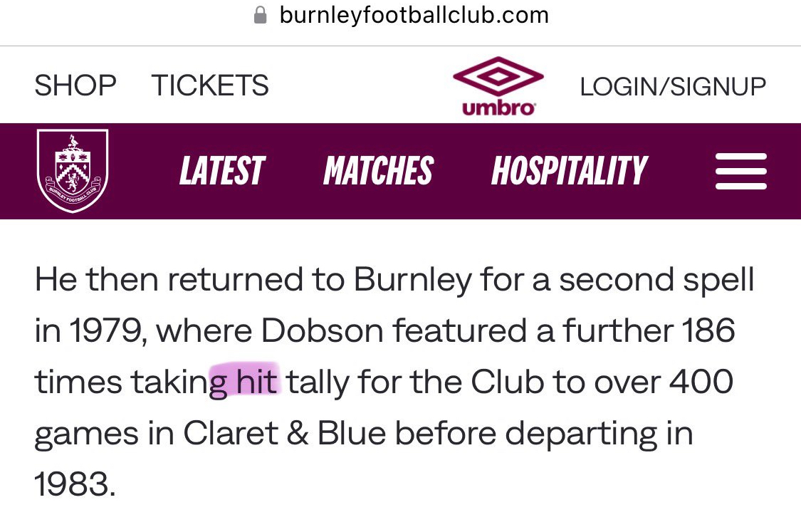801x532 pixels.
Task: Click the word "Burnley" in the paragraph
Action: (x=413, y=280)
